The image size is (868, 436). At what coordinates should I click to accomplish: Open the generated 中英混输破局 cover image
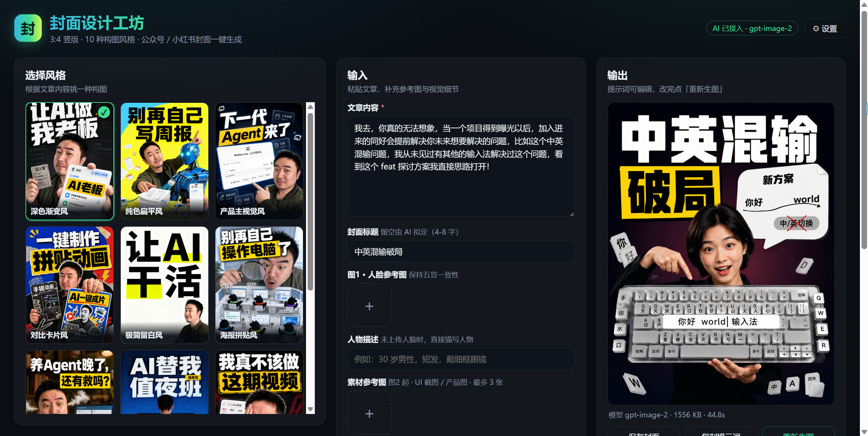[x=721, y=253]
